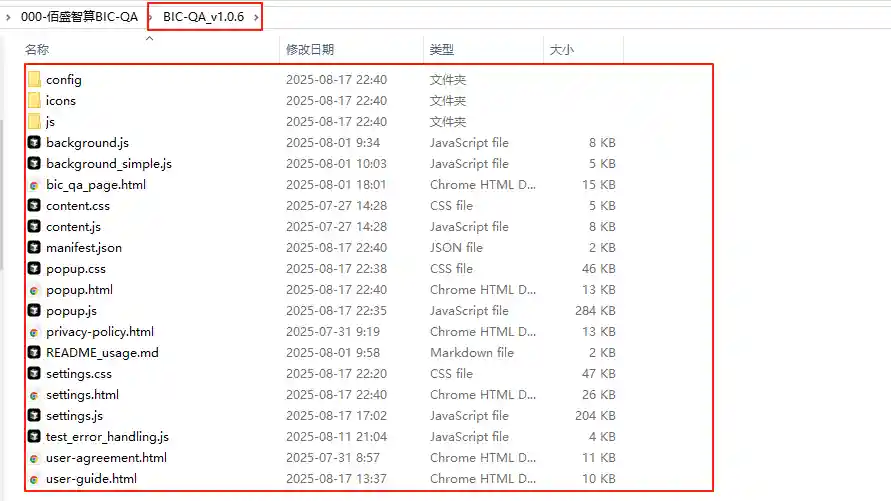891x501 pixels.
Task: Toggle sort arrow above 名称 column
Action: (149, 39)
